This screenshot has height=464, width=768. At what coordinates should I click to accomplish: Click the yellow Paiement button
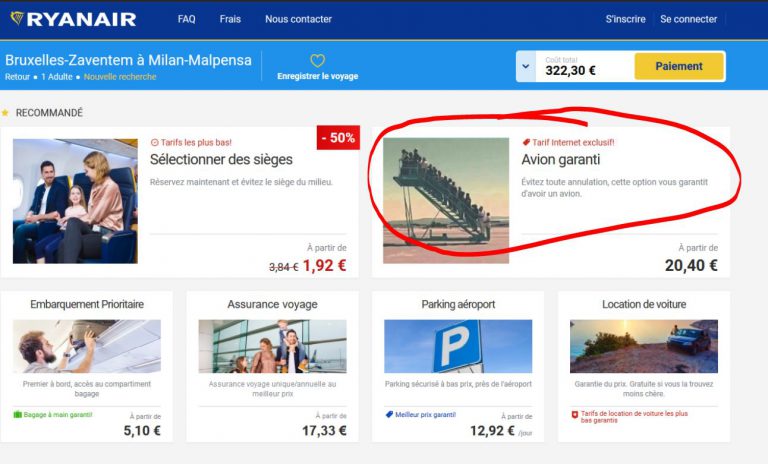coord(679,66)
